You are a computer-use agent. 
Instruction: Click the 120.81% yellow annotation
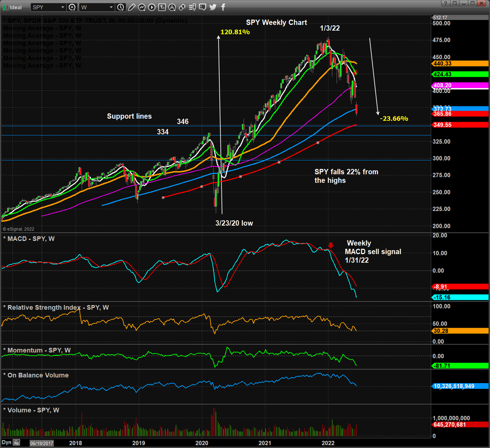pyautogui.click(x=235, y=32)
